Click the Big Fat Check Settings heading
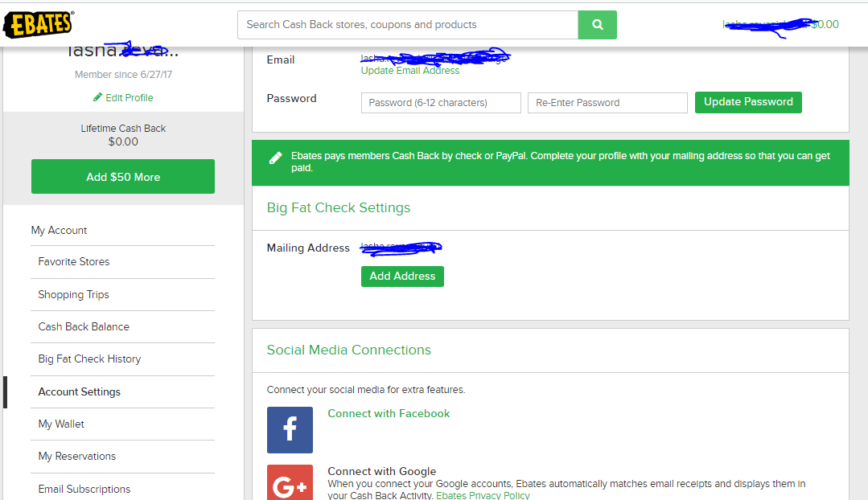The image size is (868, 500). pos(338,207)
